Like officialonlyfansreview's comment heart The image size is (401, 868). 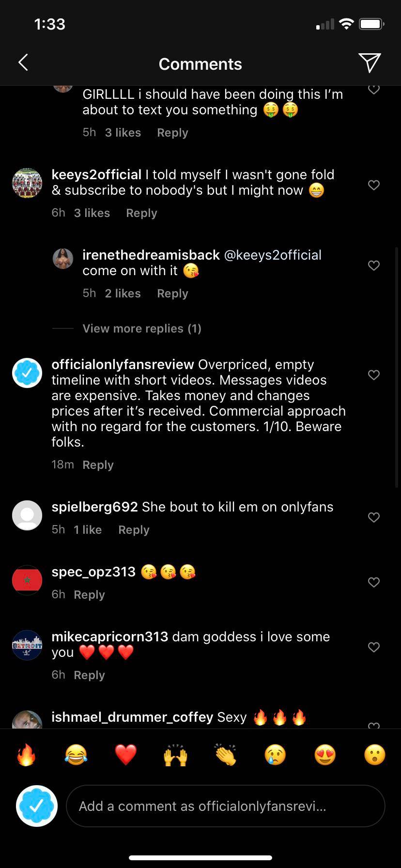[x=373, y=375]
